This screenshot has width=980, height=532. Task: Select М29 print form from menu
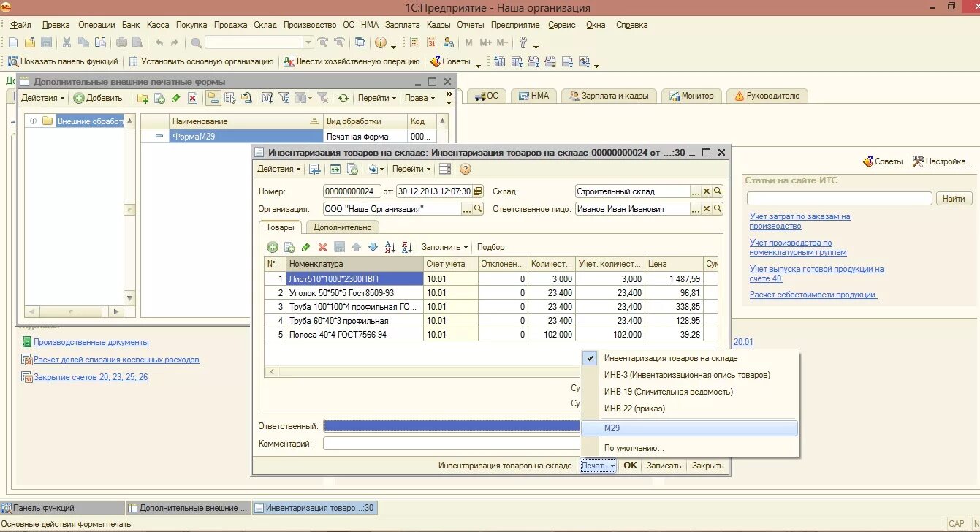click(689, 428)
